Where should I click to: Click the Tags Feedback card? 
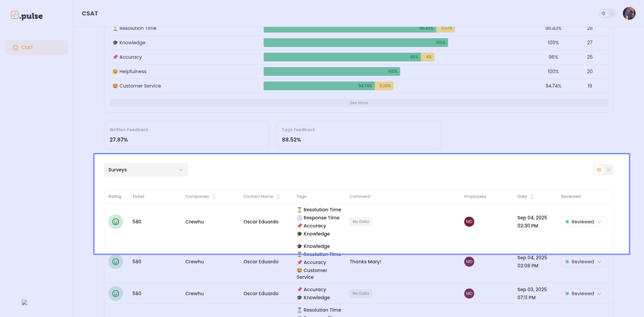(359, 135)
